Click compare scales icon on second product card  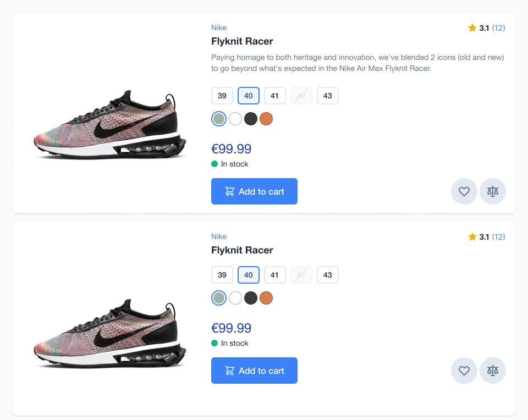493,371
